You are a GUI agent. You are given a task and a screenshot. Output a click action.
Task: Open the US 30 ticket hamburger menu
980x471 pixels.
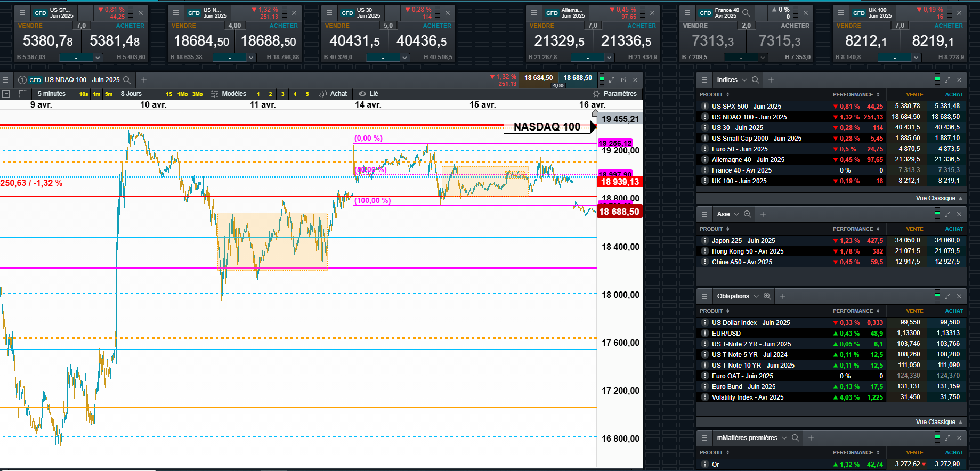329,13
